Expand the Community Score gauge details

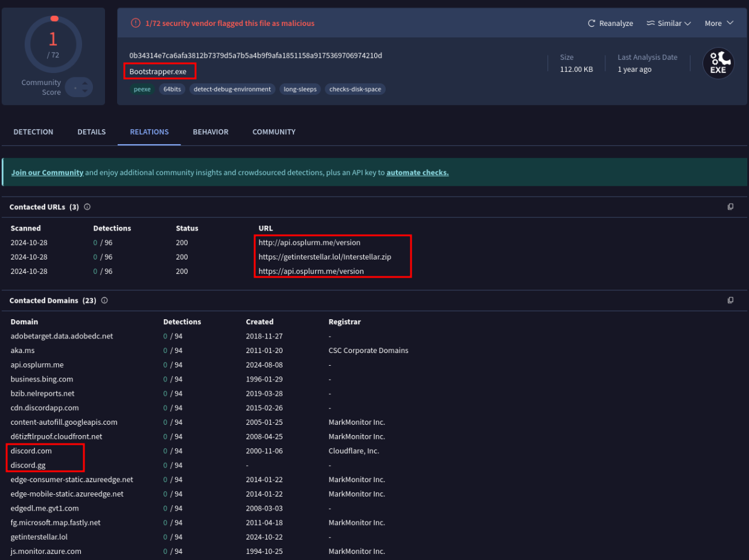(53, 43)
